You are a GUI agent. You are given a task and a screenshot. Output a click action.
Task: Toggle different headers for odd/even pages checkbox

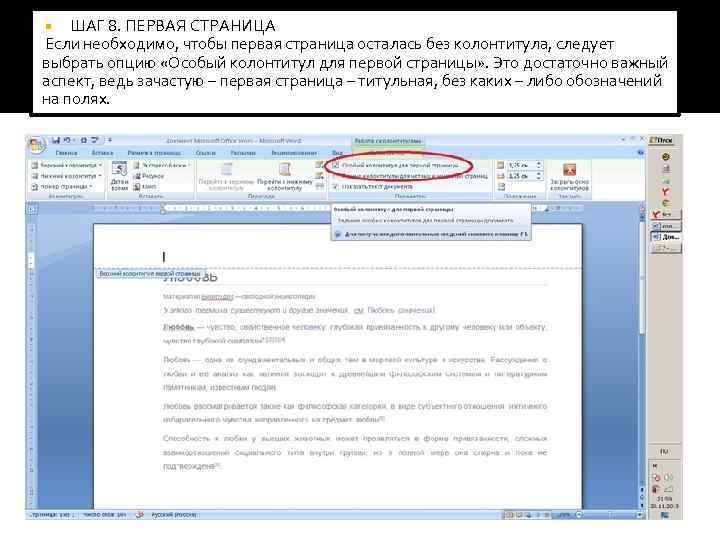point(336,176)
